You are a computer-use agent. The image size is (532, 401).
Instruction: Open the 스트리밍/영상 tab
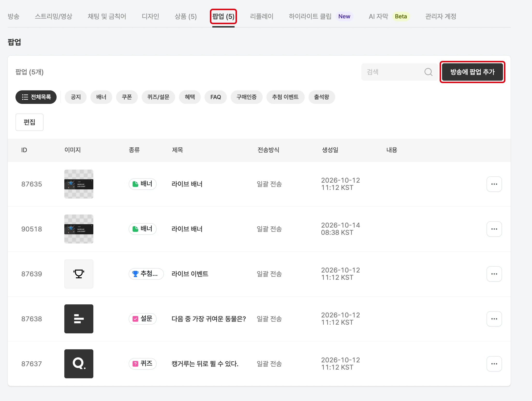[x=53, y=16]
